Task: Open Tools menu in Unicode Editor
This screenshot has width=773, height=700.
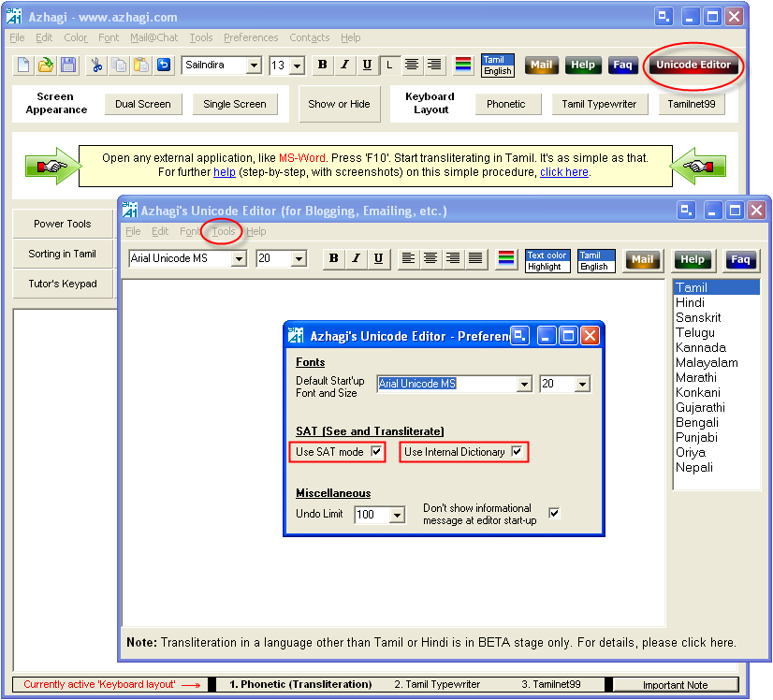Action: tap(224, 232)
